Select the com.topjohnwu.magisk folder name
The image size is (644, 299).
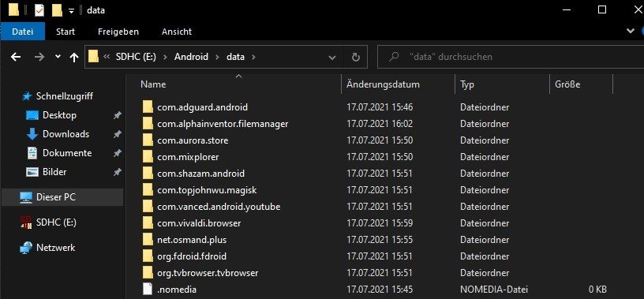click(207, 190)
